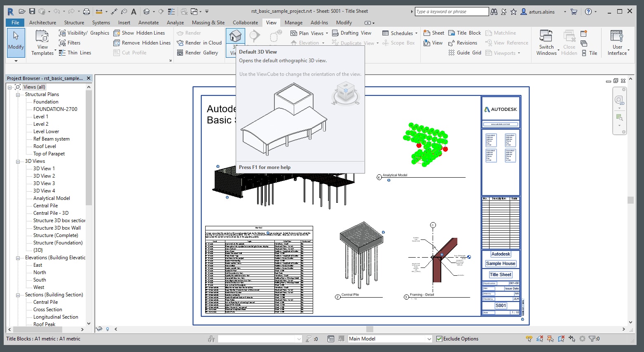Click the binoculars search icon
The height and width of the screenshot is (352, 644).
[494, 12]
